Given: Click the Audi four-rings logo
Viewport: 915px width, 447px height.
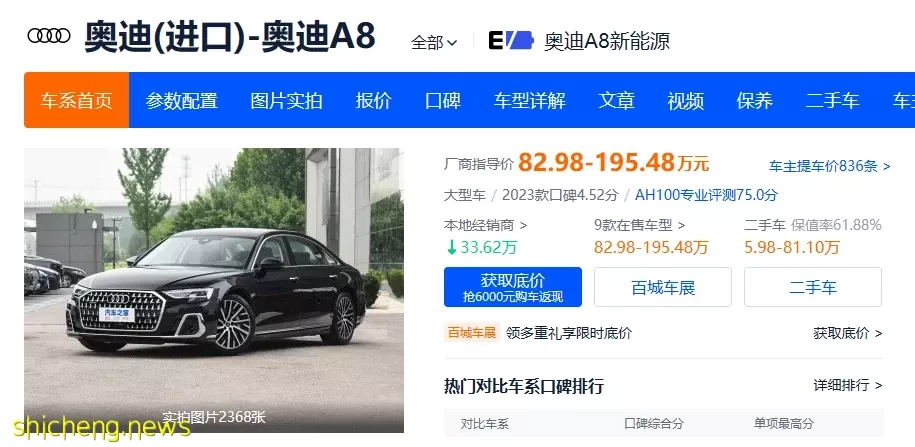Looking at the screenshot, I should pyautogui.click(x=49, y=36).
